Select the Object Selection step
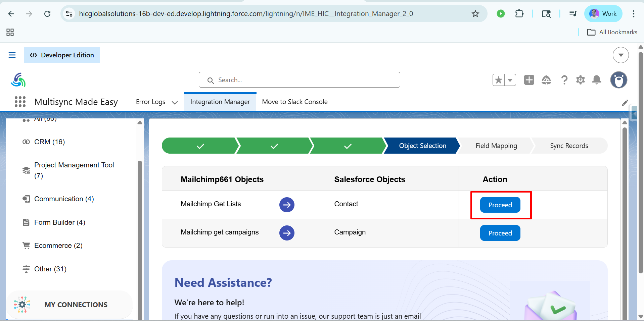The image size is (644, 321). 422,146
